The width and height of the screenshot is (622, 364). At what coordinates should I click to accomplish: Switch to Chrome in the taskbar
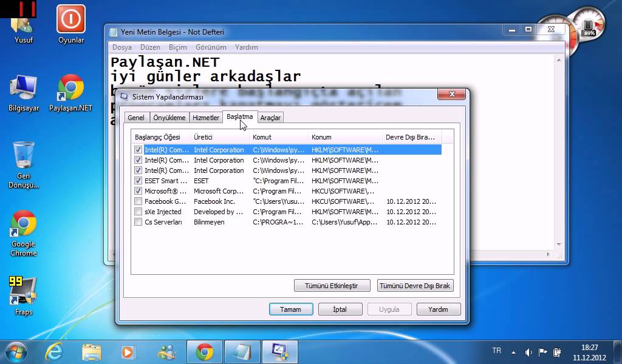(205, 352)
